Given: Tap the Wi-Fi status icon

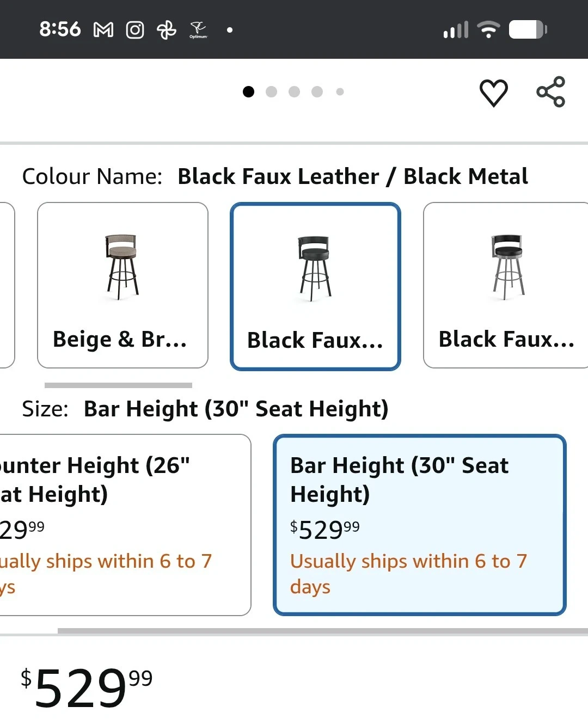Looking at the screenshot, I should coord(488,29).
